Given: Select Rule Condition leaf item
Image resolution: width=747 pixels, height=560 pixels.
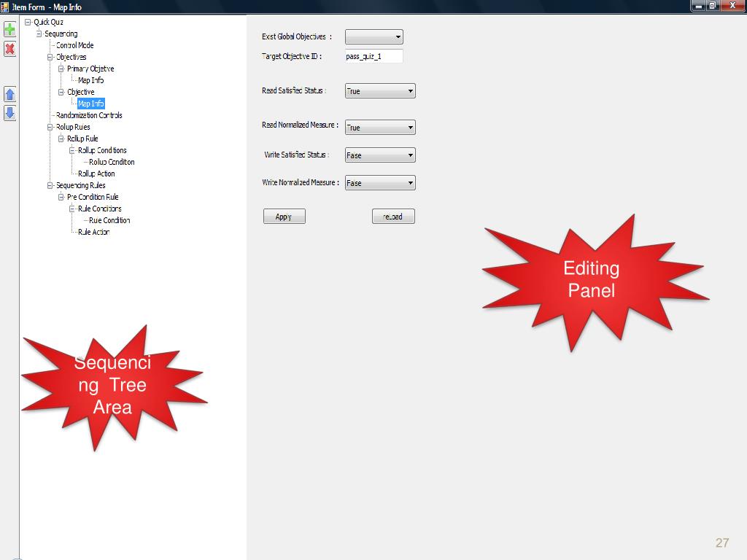Looking at the screenshot, I should click(x=109, y=220).
